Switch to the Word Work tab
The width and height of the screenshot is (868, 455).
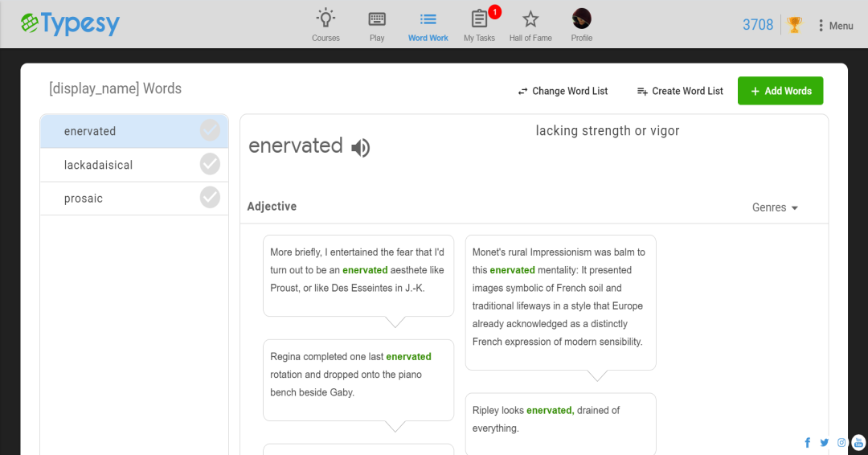pos(428,26)
